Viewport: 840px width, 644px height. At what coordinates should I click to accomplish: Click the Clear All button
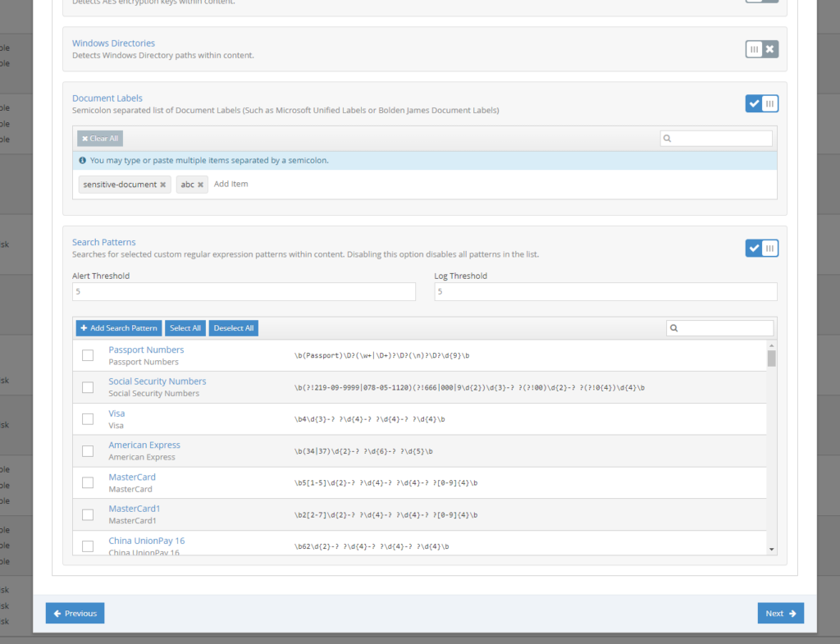(100, 138)
